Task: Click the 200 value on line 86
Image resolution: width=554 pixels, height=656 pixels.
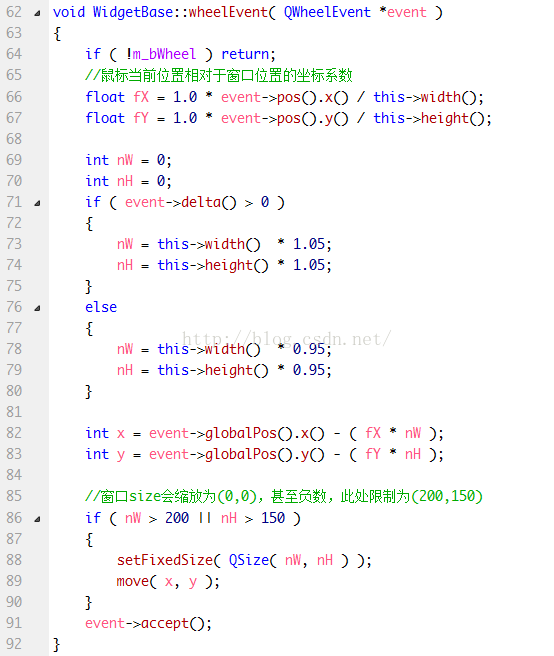Action: coord(177,518)
